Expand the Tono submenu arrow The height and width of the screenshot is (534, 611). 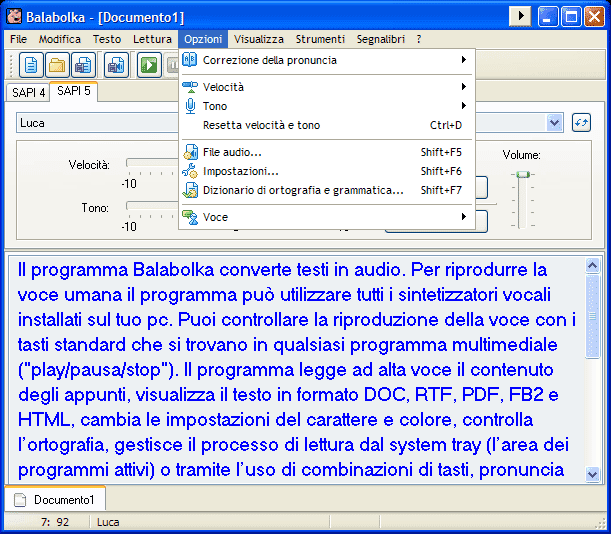click(463, 106)
